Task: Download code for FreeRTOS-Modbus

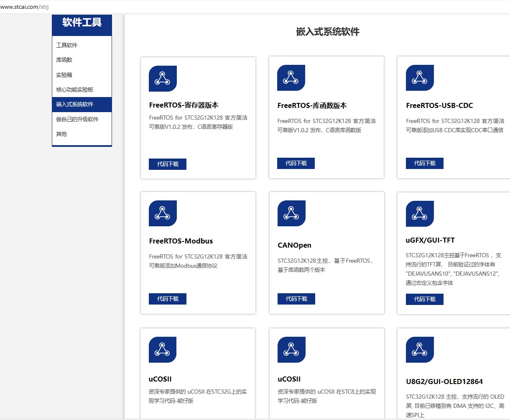Action: (x=168, y=299)
